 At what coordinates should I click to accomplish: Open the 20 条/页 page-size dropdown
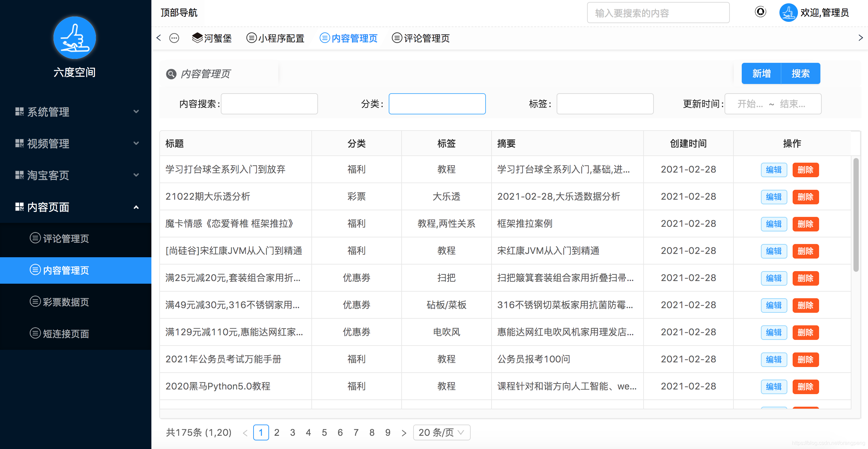pyautogui.click(x=441, y=432)
